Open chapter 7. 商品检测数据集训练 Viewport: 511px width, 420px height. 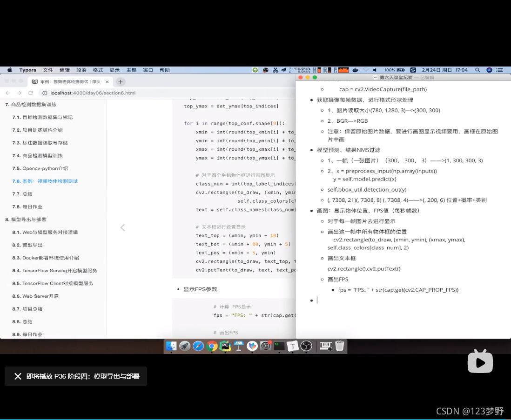pyautogui.click(x=31, y=105)
